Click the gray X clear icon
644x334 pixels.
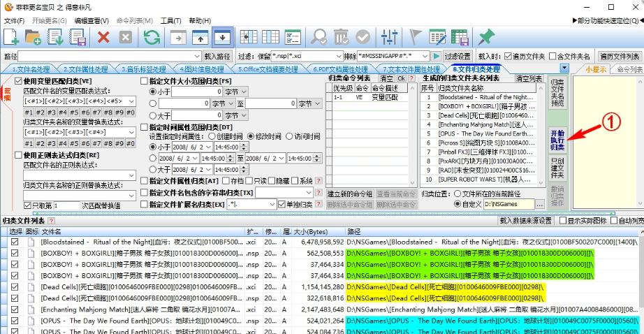point(126,38)
